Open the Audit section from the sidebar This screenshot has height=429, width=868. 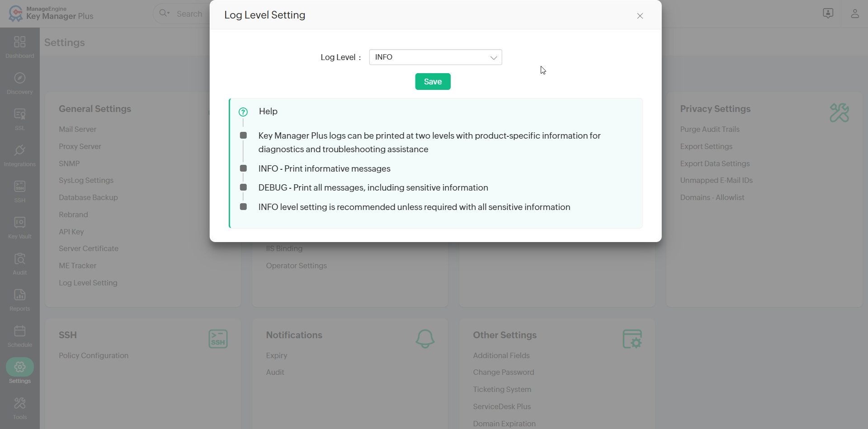(19, 263)
